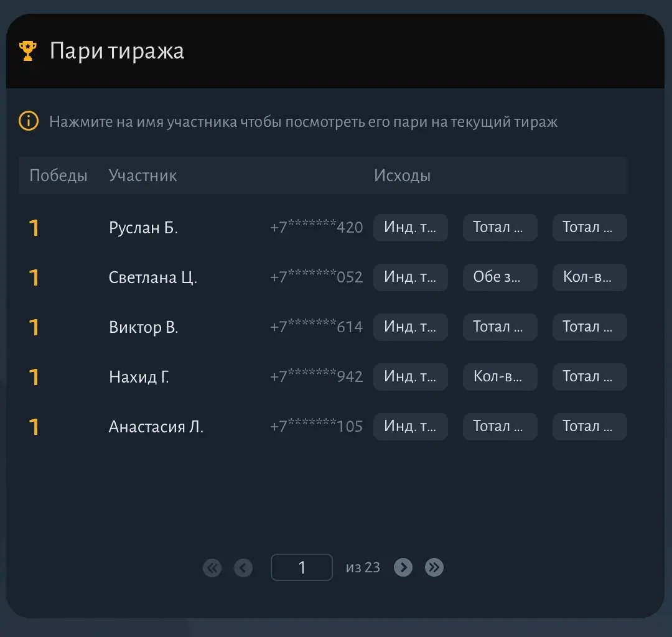Click Анастасия's last 'Тотал ...' chip
Screen dimensions: 672x637
click(589, 427)
